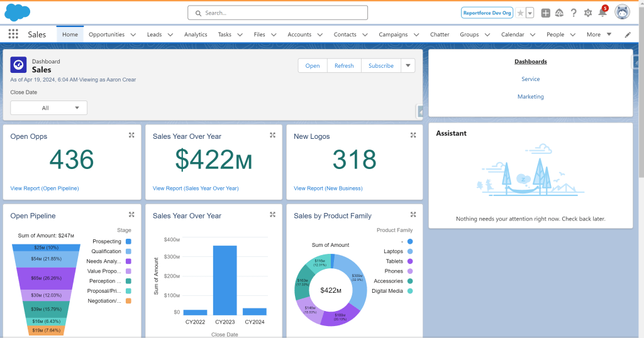This screenshot has height=338, width=644.
Task: Go to the Chatter tab
Action: click(x=440, y=35)
